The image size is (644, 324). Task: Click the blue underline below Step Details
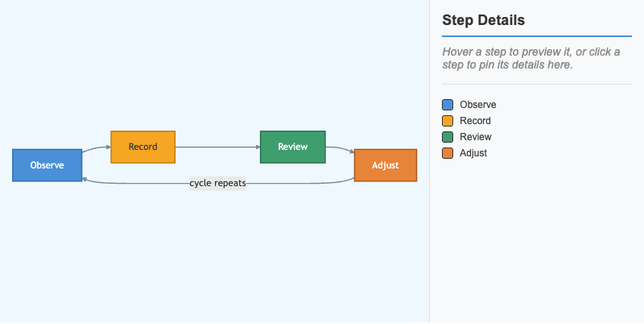(537, 36)
